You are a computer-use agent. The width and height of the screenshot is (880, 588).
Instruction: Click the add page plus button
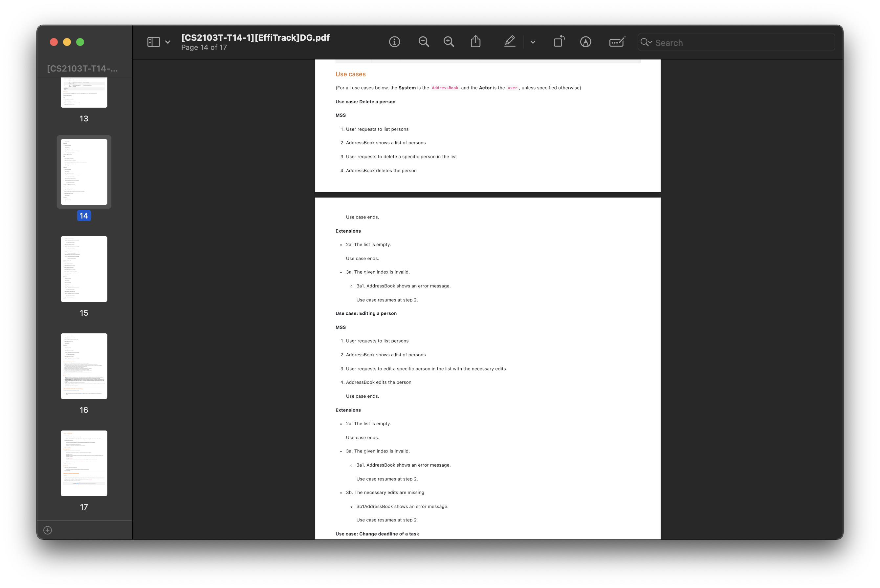coord(48,530)
